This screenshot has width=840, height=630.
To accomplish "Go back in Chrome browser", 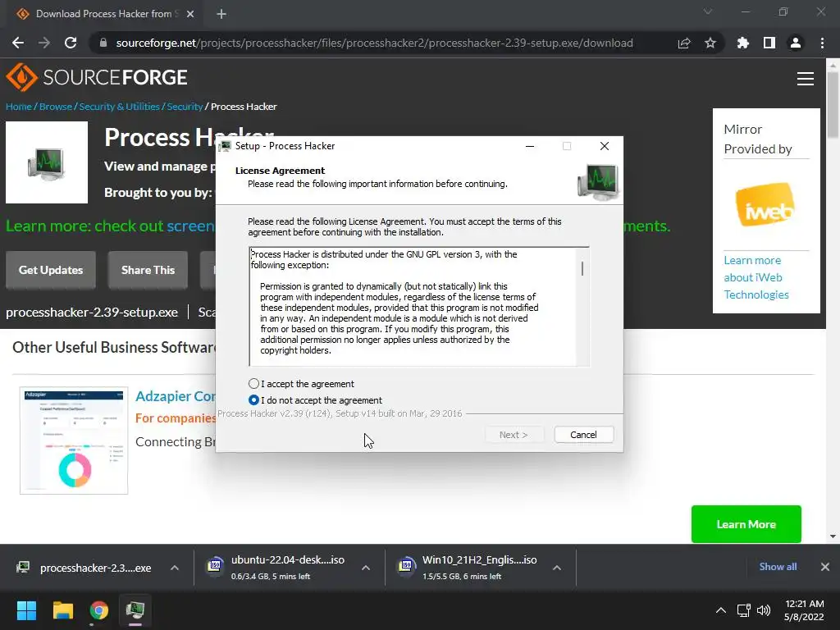I will click(18, 43).
